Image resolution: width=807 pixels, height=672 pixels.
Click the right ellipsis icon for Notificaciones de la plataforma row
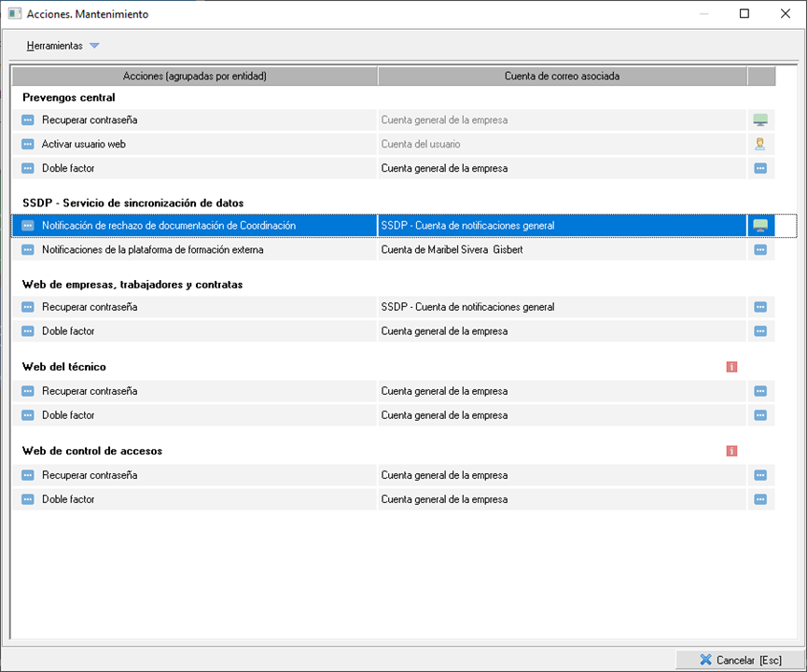tap(760, 250)
